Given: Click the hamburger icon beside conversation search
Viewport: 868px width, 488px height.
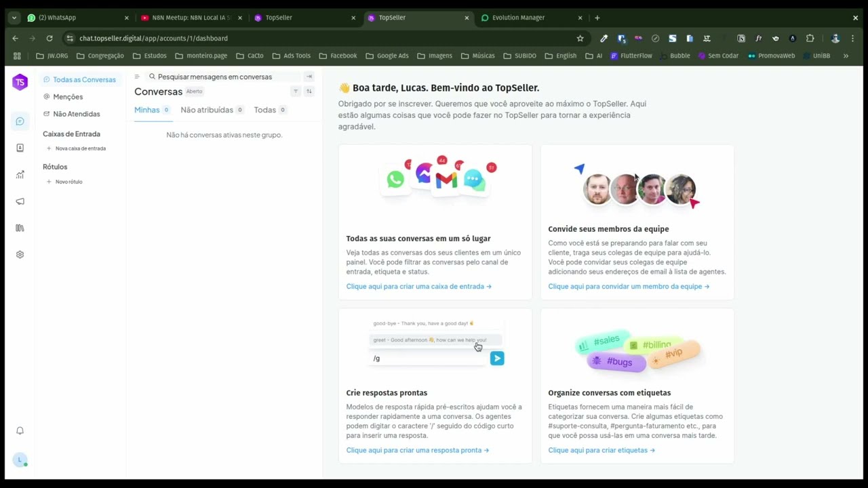Looking at the screenshot, I should coord(137,77).
